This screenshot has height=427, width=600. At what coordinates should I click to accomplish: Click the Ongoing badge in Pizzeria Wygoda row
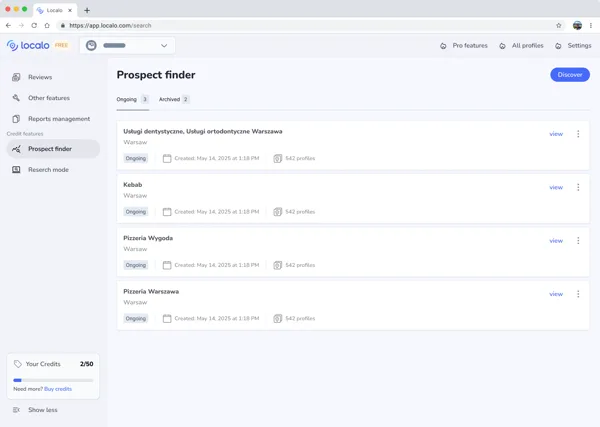click(x=136, y=265)
